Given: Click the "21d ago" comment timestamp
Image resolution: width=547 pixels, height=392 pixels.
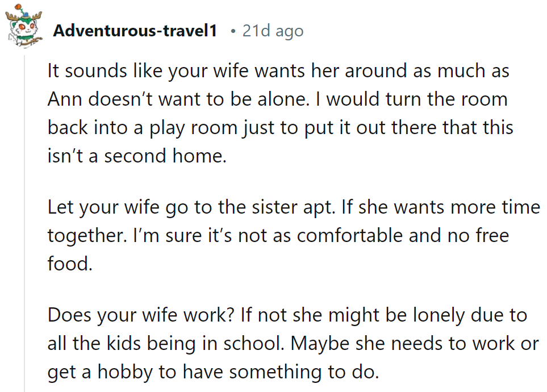Looking at the screenshot, I should coord(273,31).
